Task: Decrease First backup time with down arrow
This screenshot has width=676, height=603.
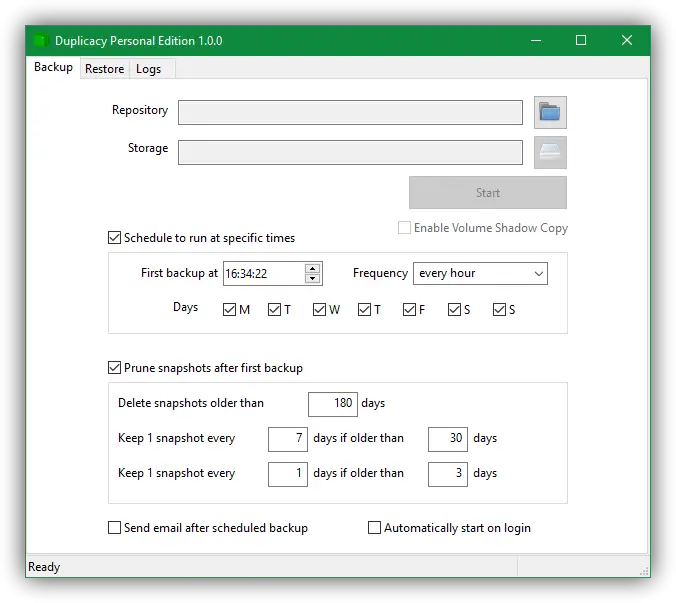Action: click(x=313, y=278)
